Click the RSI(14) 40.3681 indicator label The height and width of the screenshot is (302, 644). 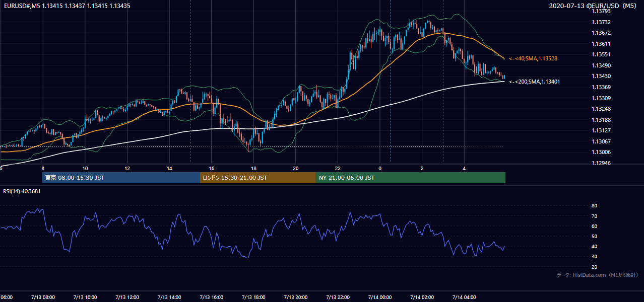click(x=22, y=191)
